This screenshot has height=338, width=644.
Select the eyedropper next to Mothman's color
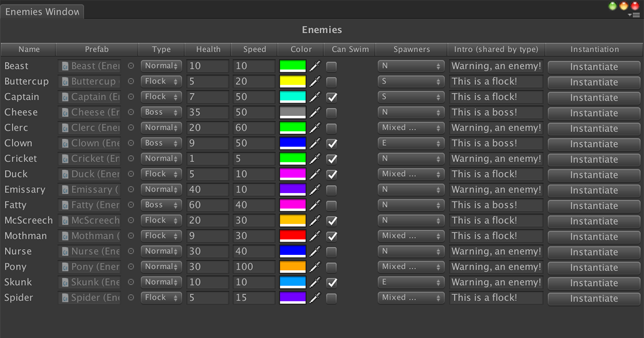tap(316, 236)
